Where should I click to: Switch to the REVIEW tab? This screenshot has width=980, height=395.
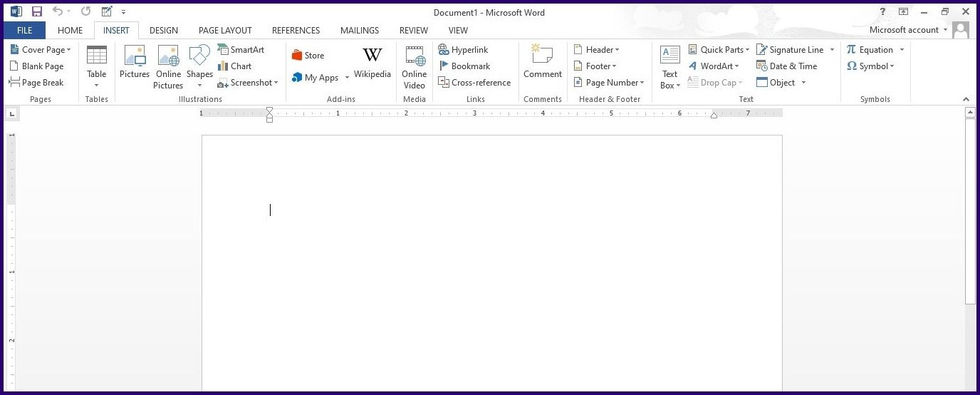[x=414, y=31]
